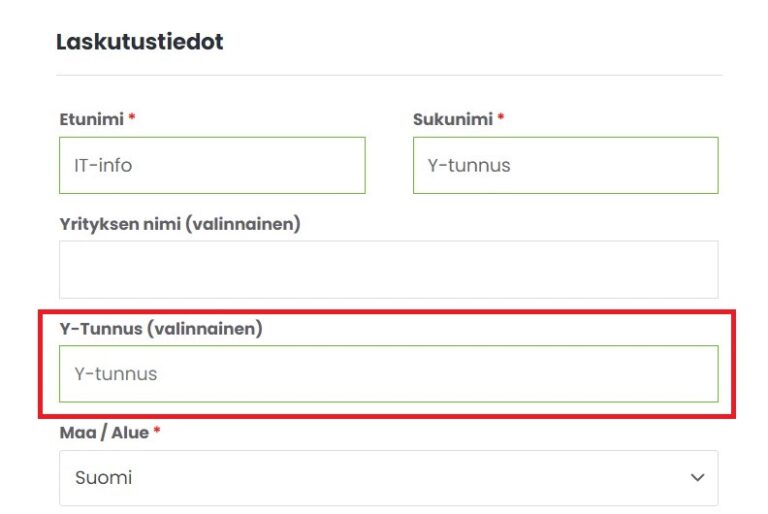768x514 pixels.
Task: Click the Sukunimi field label
Action: [453, 119]
